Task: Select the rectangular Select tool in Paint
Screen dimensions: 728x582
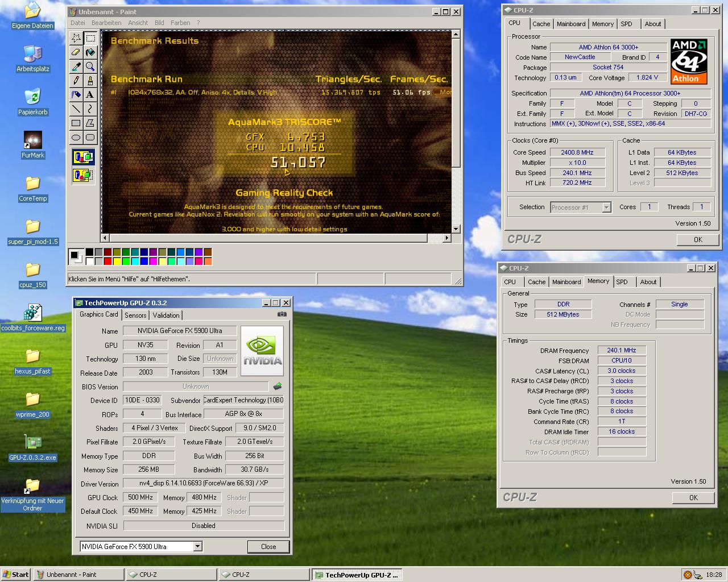Action: coord(90,38)
